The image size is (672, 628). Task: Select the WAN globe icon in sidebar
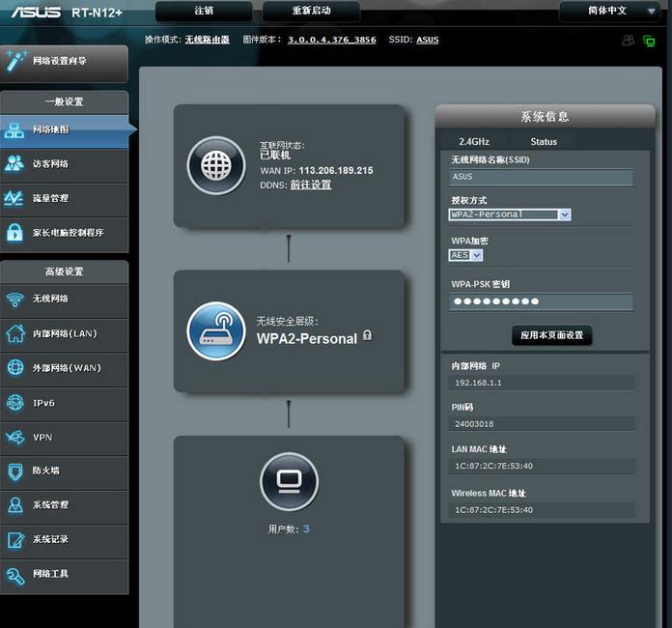pos(15,367)
